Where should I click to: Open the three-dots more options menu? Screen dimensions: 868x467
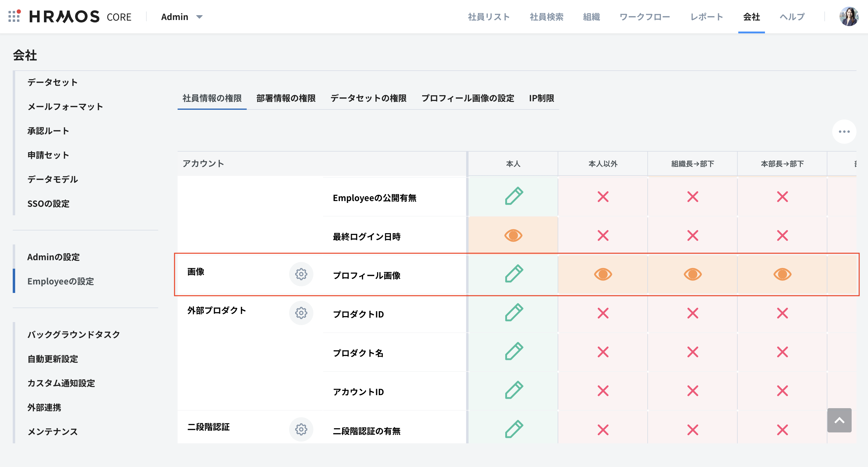[844, 132]
